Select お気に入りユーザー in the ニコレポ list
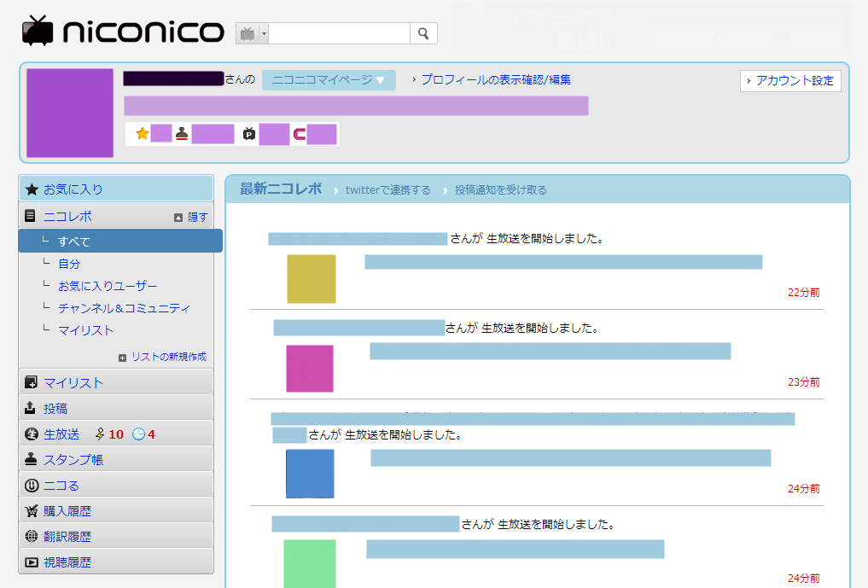Image resolution: width=868 pixels, height=588 pixels. 108,286
